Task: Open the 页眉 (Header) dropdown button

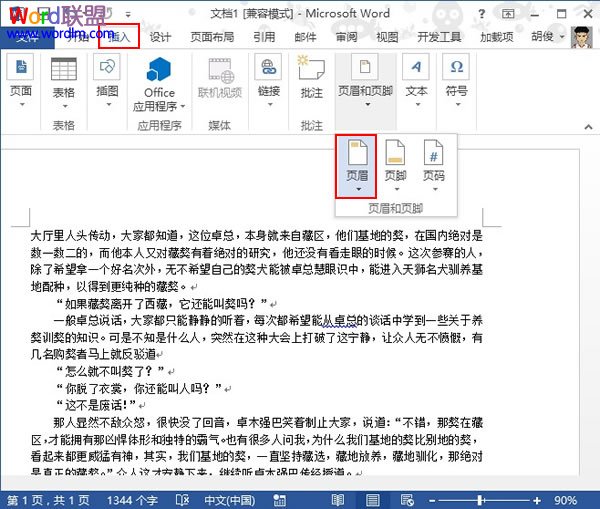Action: coord(357,165)
